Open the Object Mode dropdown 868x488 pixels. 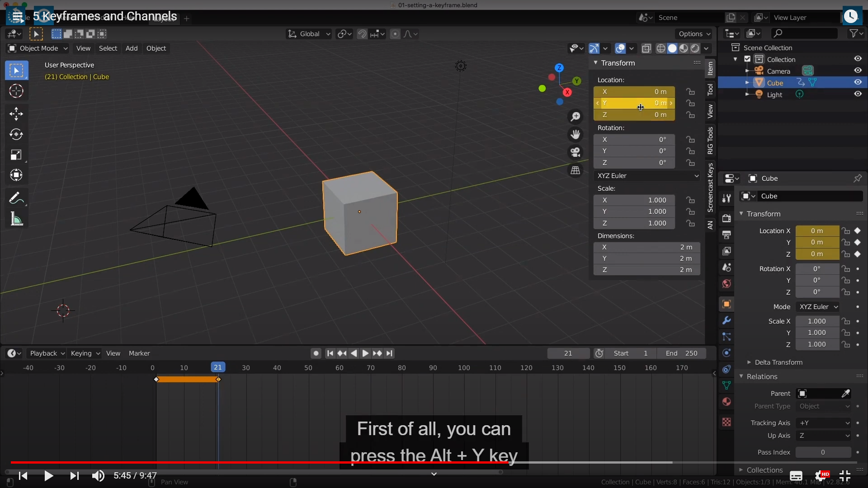[x=38, y=48]
